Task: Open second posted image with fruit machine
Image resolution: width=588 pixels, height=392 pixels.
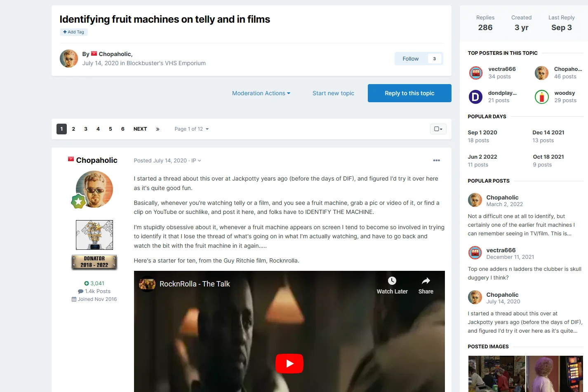Action: pyautogui.click(x=555, y=374)
